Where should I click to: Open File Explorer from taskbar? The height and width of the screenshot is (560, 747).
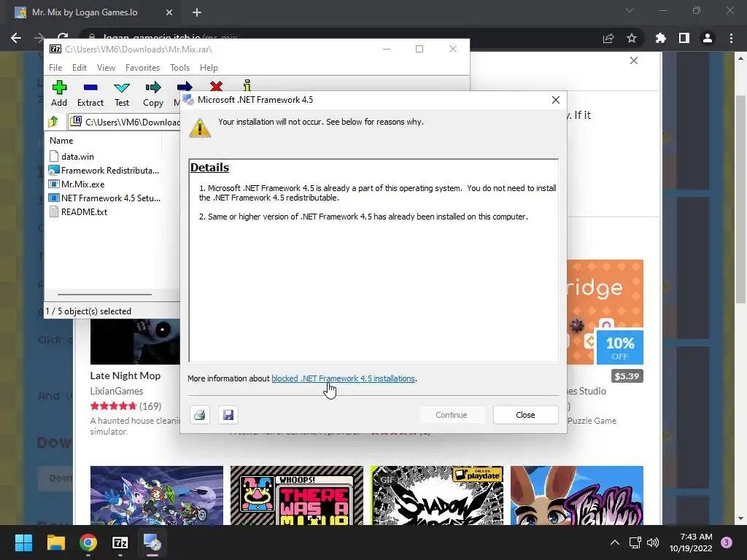pos(55,542)
